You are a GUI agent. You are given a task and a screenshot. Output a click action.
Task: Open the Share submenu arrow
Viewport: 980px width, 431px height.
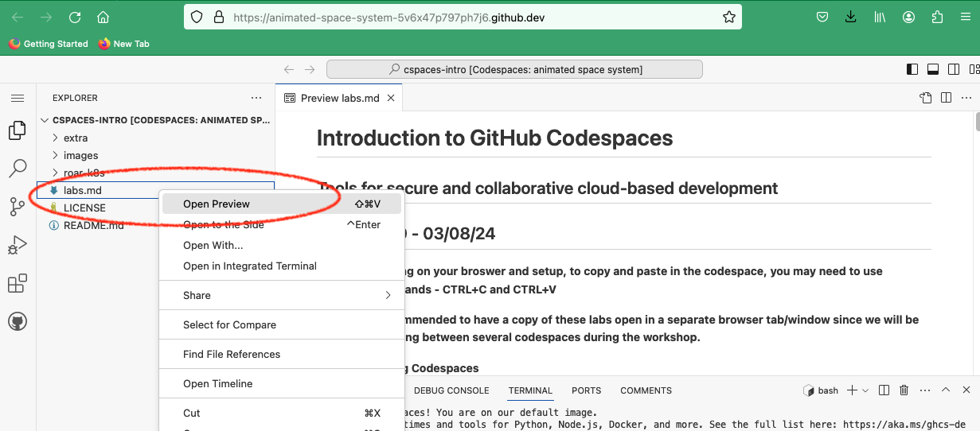click(388, 296)
